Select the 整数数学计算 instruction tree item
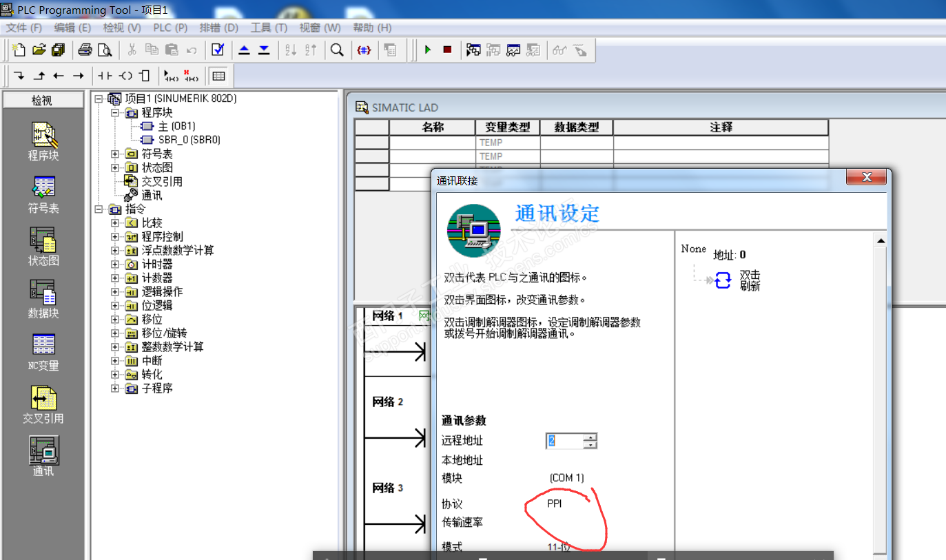Image resolution: width=946 pixels, height=560 pixels. click(172, 347)
